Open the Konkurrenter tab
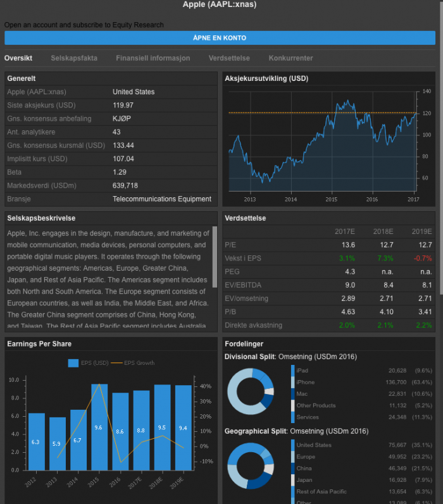The height and width of the screenshot is (504, 443). coord(291,58)
